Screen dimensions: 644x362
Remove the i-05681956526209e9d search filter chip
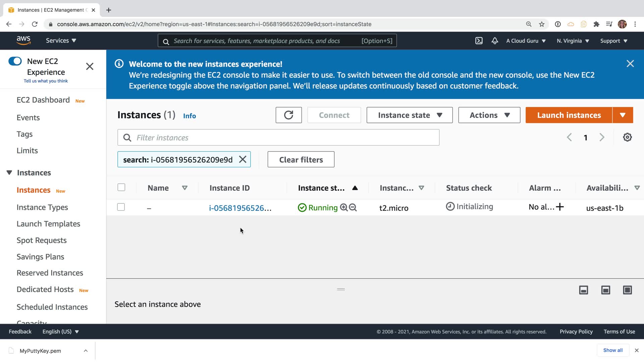[243, 159]
